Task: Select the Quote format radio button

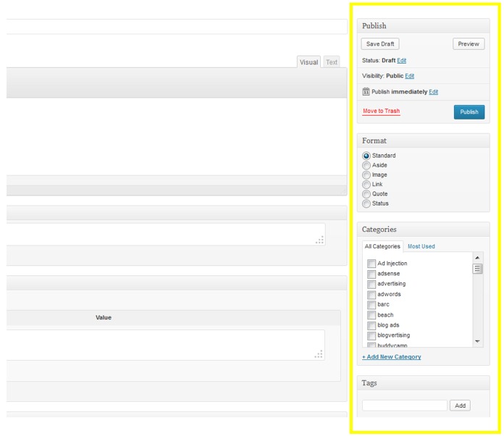Action: pos(366,194)
